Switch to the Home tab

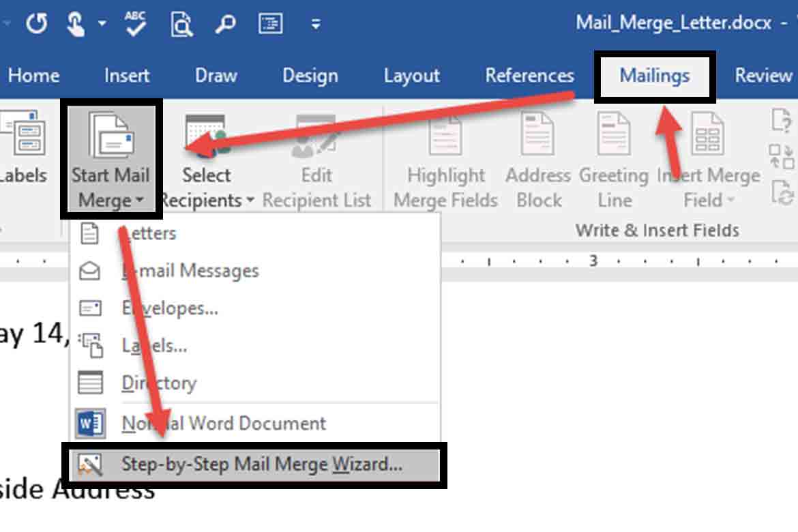(x=33, y=75)
